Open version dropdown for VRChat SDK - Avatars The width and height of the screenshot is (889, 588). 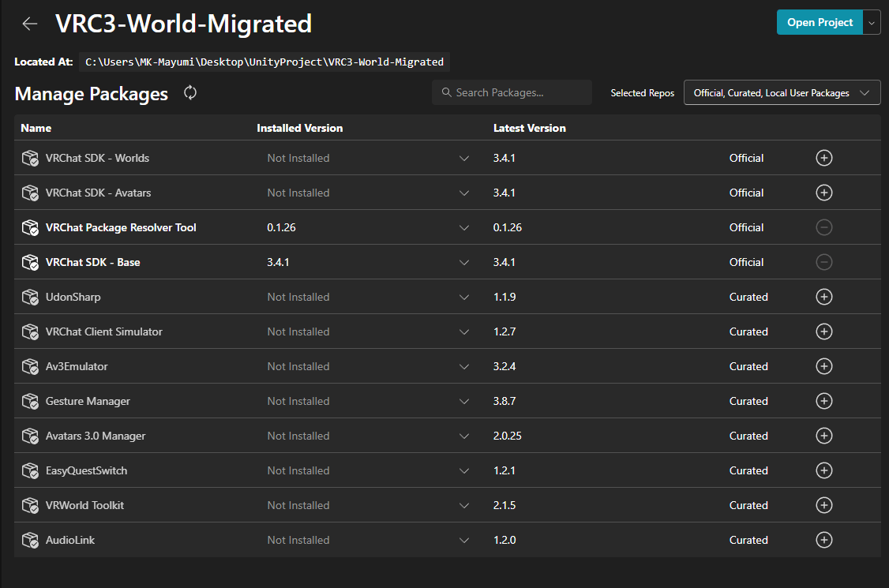pyautogui.click(x=463, y=193)
